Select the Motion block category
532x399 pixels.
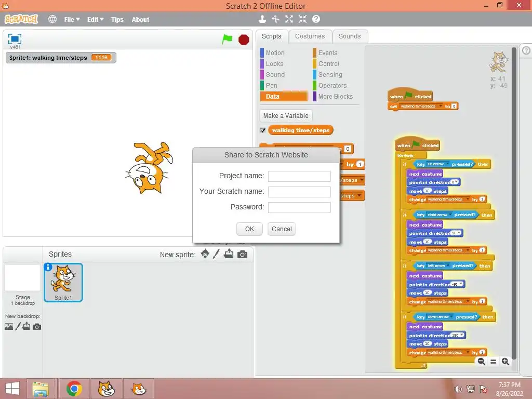(275, 53)
